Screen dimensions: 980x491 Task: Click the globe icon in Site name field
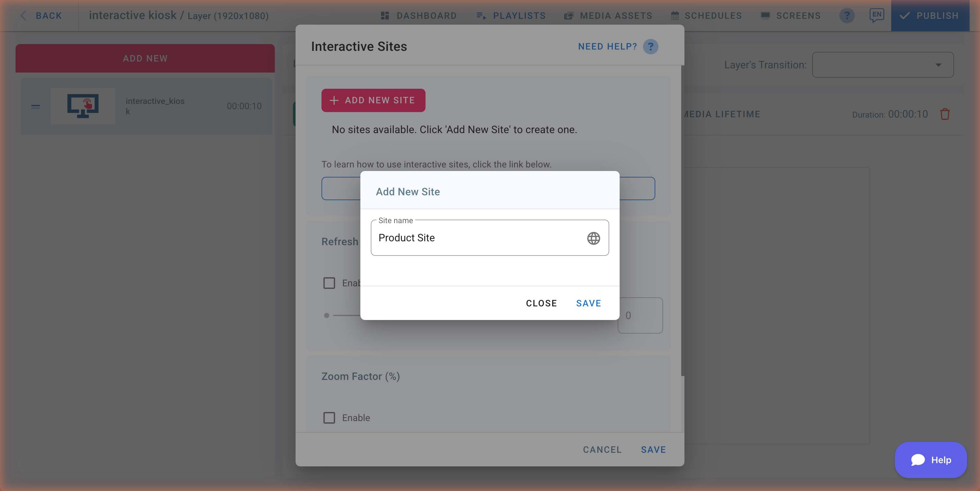(x=593, y=238)
